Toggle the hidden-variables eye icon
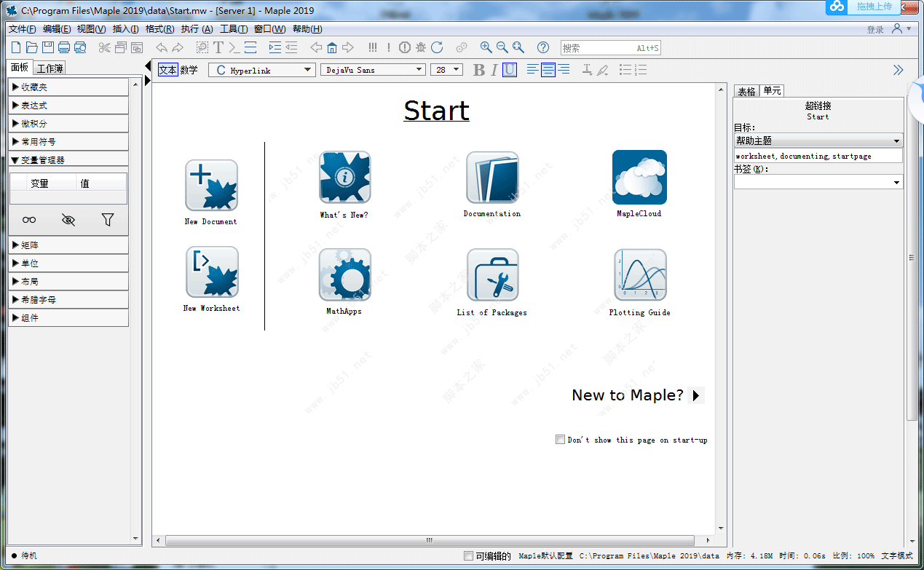Image resolution: width=924 pixels, height=570 pixels. click(x=68, y=220)
